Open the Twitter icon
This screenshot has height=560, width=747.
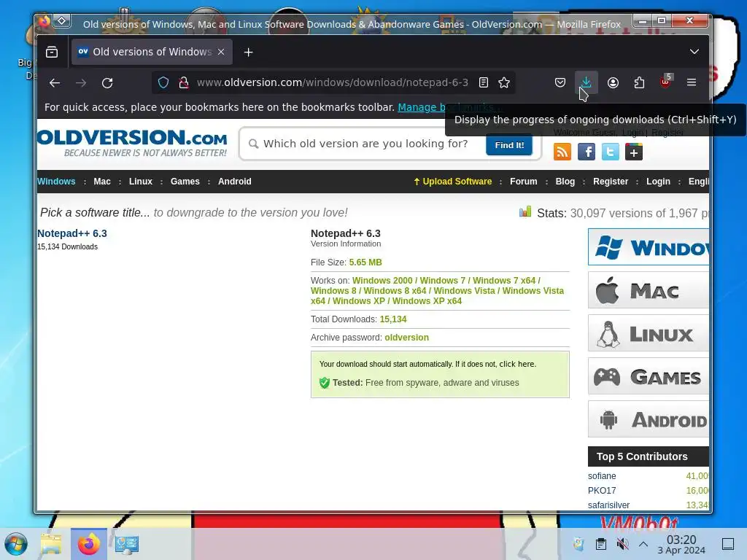(x=611, y=152)
